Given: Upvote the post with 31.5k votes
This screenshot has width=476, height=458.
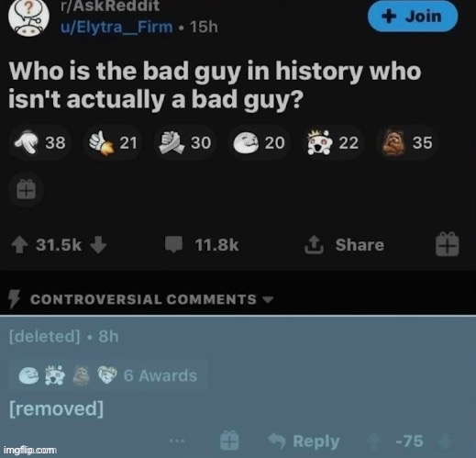Looking at the screenshot, I should (19, 245).
